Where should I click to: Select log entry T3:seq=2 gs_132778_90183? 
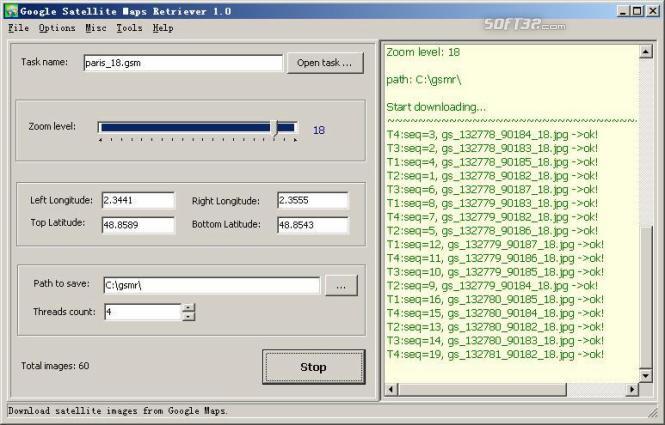tap(492, 148)
